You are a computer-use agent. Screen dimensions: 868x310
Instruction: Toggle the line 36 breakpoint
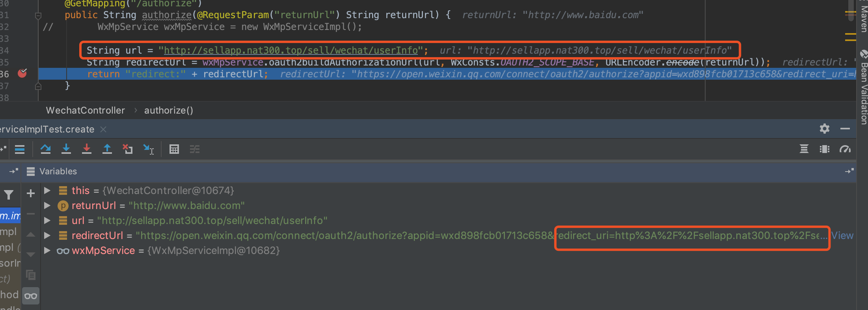(x=22, y=73)
